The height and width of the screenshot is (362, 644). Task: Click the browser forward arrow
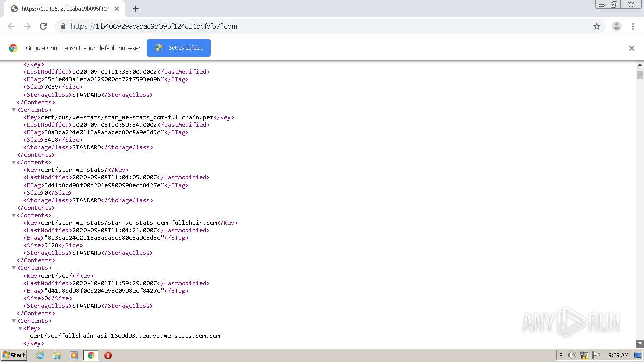pos(27,26)
